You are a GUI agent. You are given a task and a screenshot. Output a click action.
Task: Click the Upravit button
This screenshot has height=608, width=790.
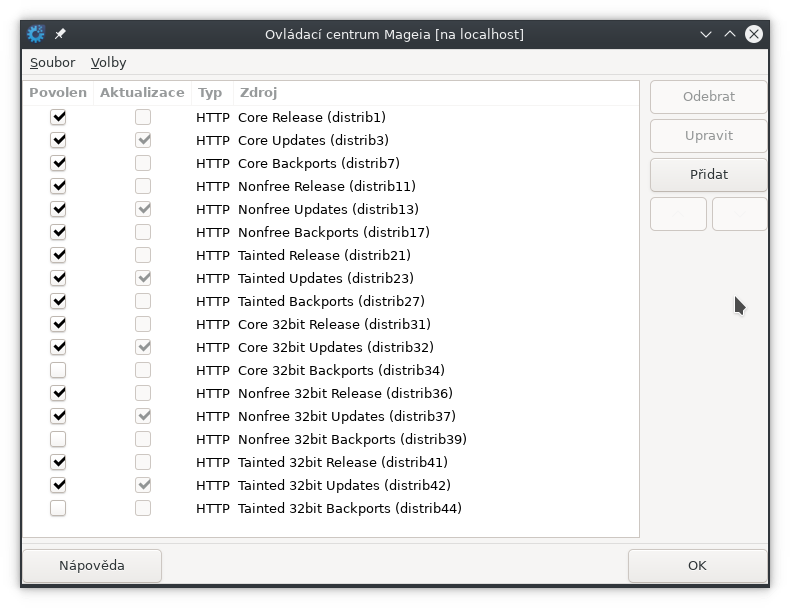tap(708, 136)
